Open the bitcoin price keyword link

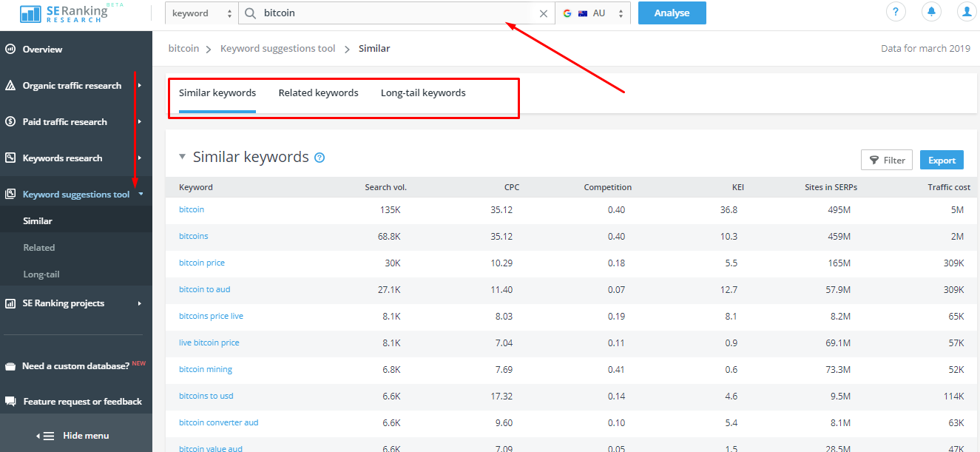coord(202,263)
